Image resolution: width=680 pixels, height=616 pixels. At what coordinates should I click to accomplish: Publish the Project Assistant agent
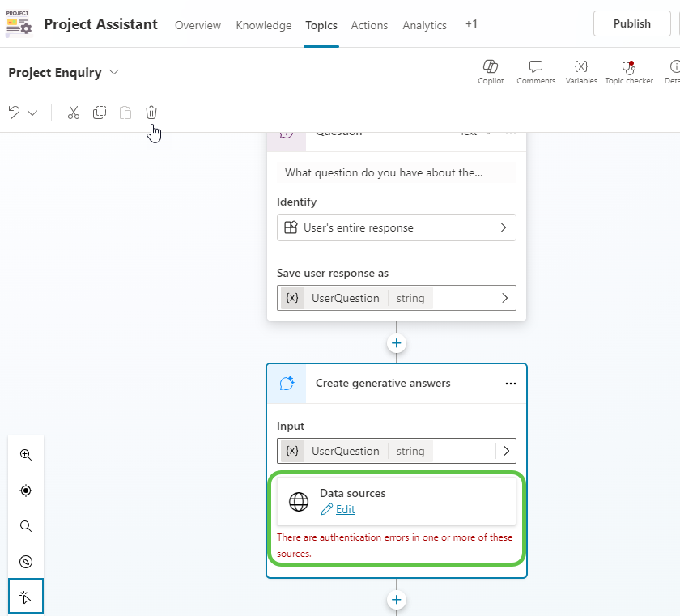(x=631, y=23)
